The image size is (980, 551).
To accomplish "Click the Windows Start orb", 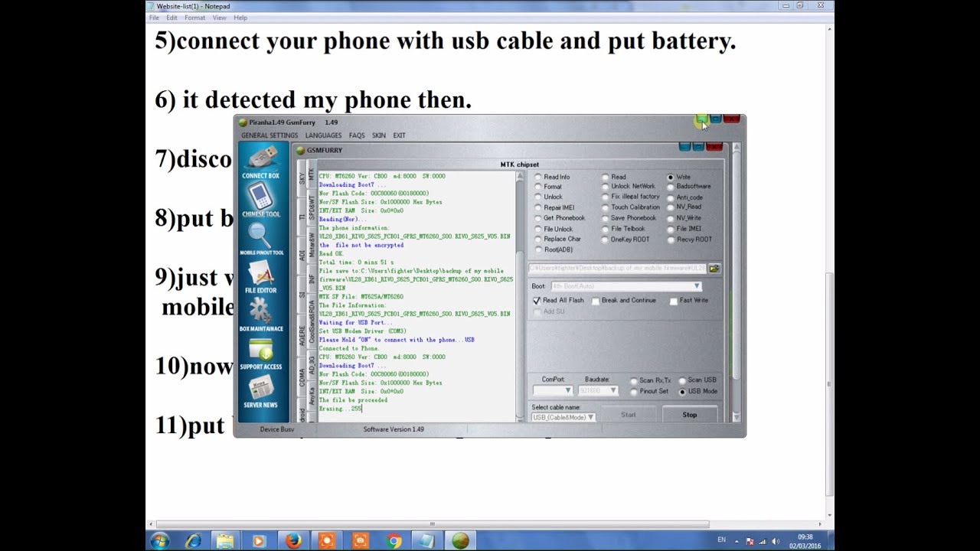I will pyautogui.click(x=159, y=541).
